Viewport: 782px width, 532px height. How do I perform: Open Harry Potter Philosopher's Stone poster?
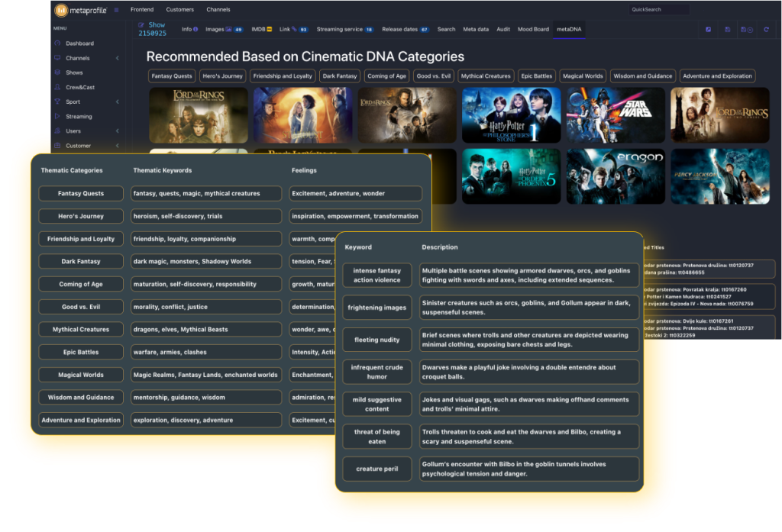(x=511, y=116)
